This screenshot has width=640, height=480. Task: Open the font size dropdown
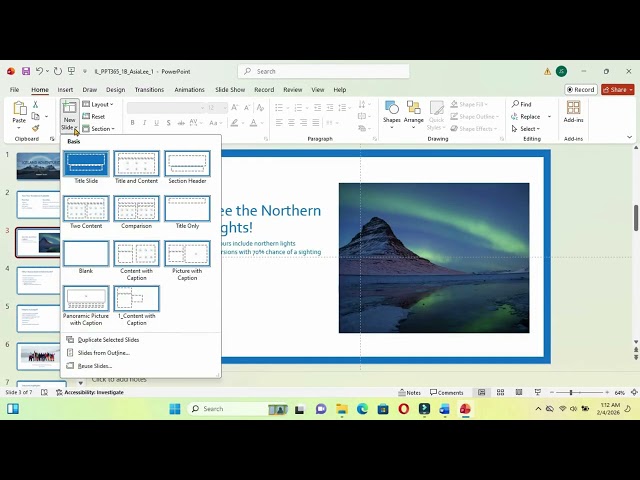(224, 108)
